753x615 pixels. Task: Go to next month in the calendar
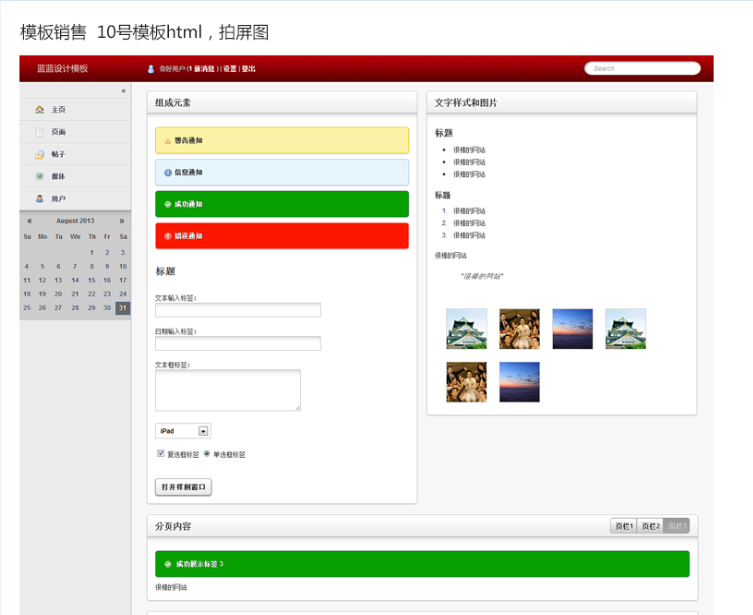(122, 220)
